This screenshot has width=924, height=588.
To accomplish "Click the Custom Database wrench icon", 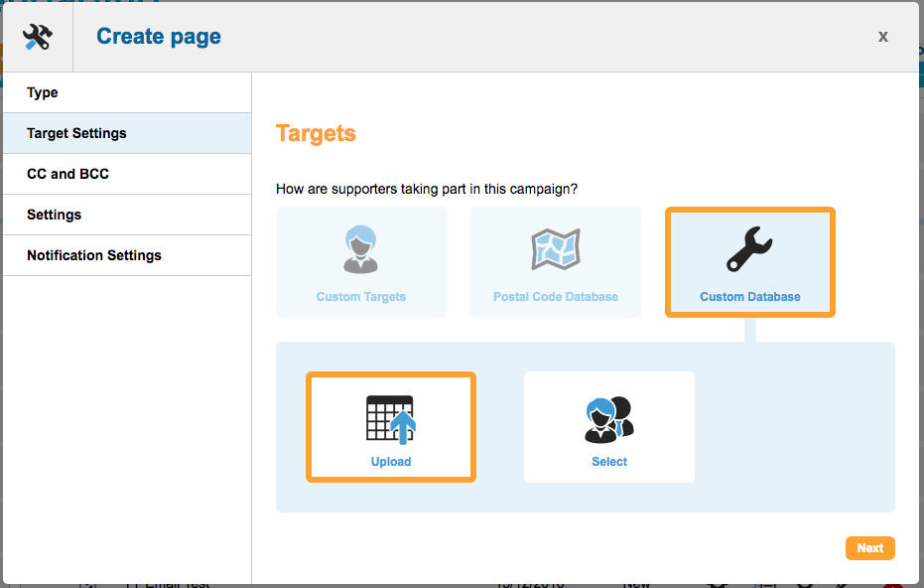I will tap(749, 249).
